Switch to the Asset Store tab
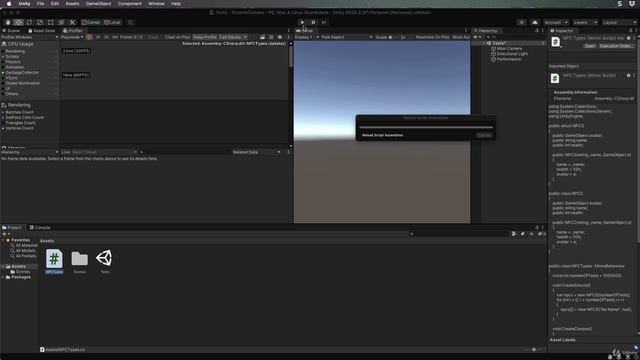640x360 pixels. pos(41,31)
